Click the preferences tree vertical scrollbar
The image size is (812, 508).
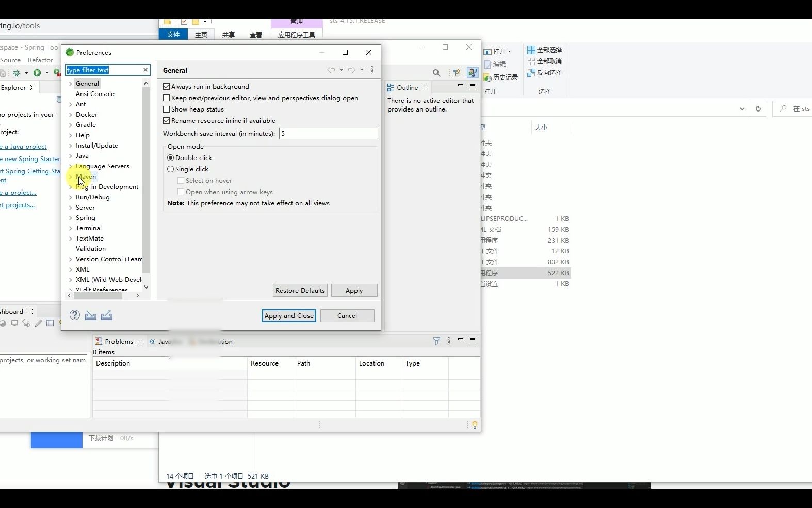point(146,181)
